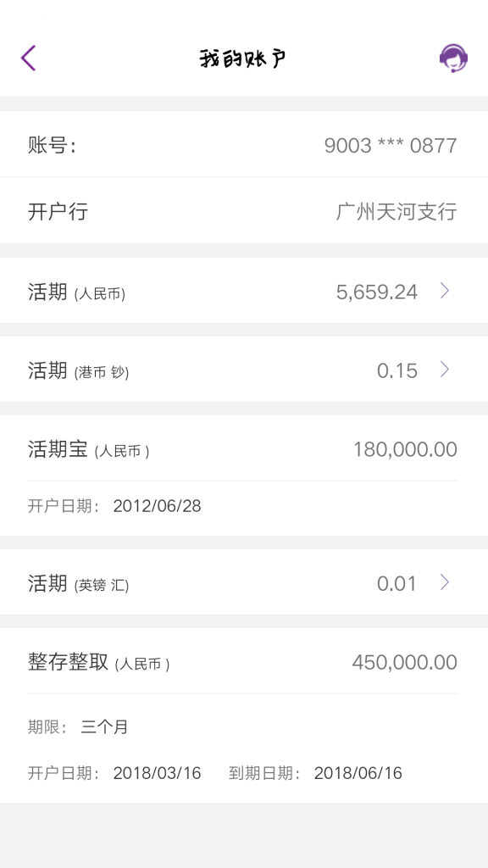
Task: Tap the purple back arrow icon
Action: pyautogui.click(x=28, y=58)
